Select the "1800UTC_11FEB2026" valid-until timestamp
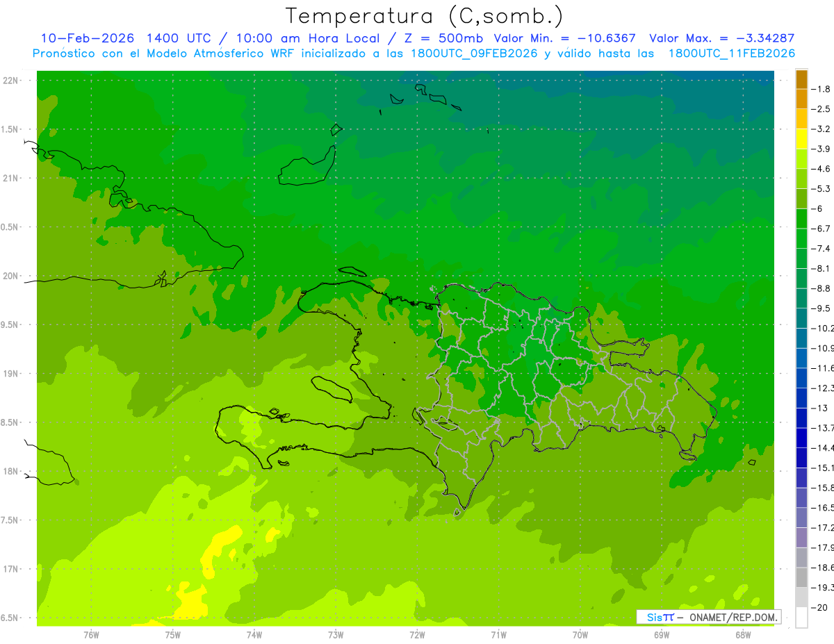The width and height of the screenshot is (834, 644). tap(731, 53)
